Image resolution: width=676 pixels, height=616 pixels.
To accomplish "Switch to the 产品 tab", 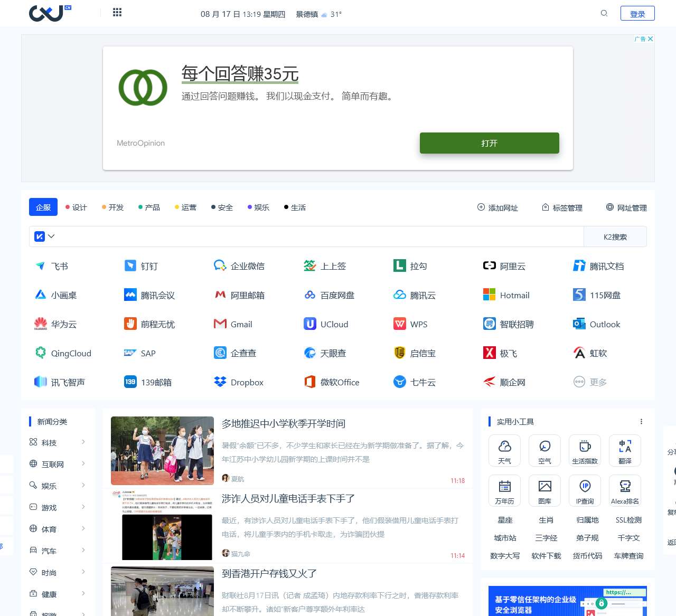I will click(x=149, y=207).
